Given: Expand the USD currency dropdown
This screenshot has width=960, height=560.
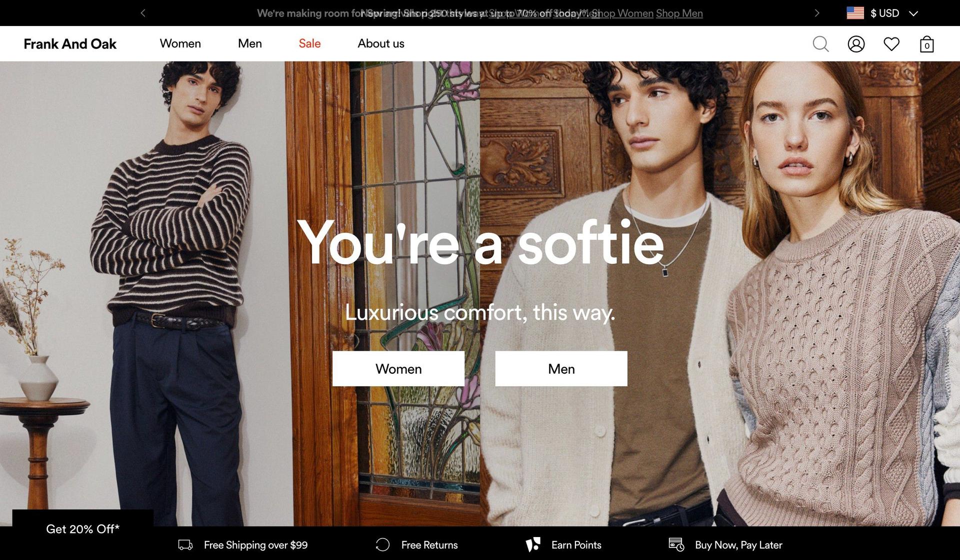Looking at the screenshot, I should tap(916, 12).
